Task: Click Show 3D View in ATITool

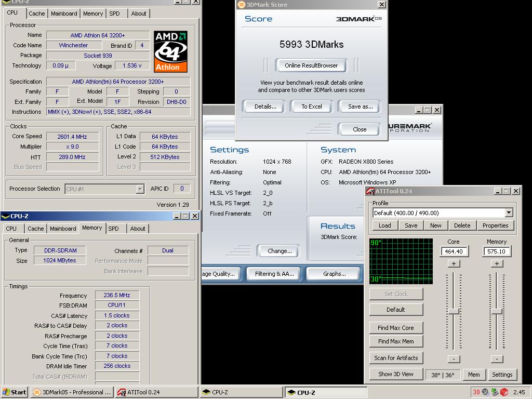Action: point(396,374)
